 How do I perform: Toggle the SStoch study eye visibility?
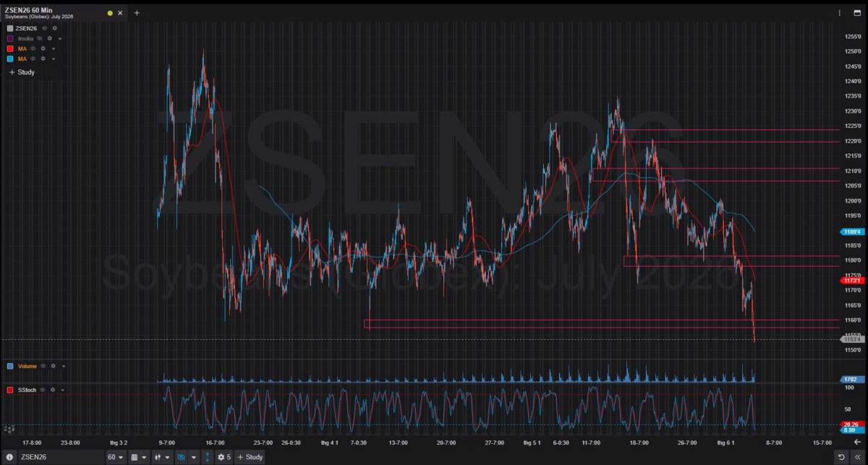point(43,390)
